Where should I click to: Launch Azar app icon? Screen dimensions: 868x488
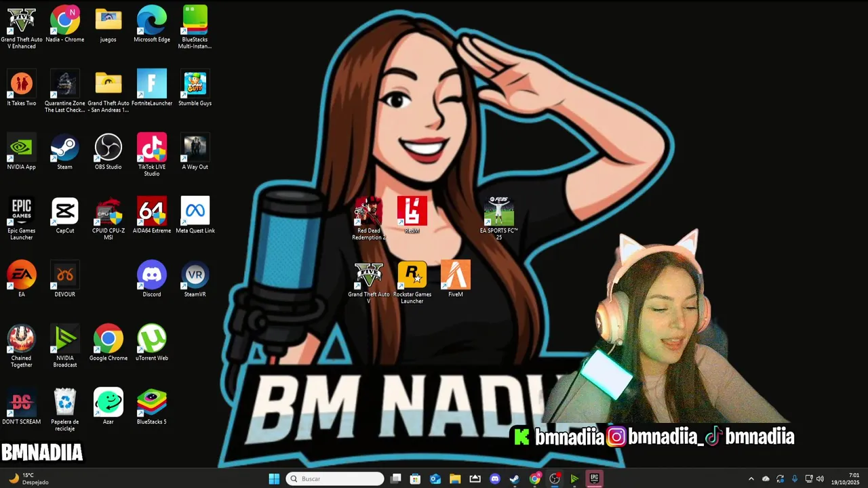(x=108, y=407)
